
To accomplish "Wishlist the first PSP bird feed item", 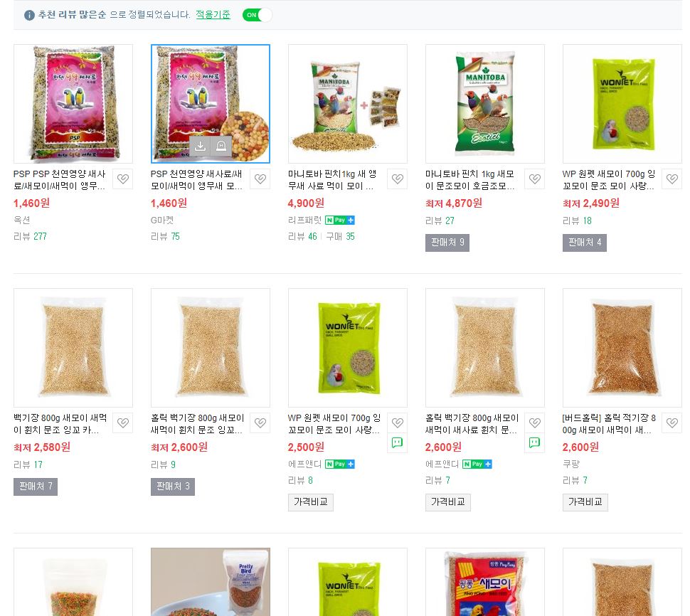I will [123, 179].
